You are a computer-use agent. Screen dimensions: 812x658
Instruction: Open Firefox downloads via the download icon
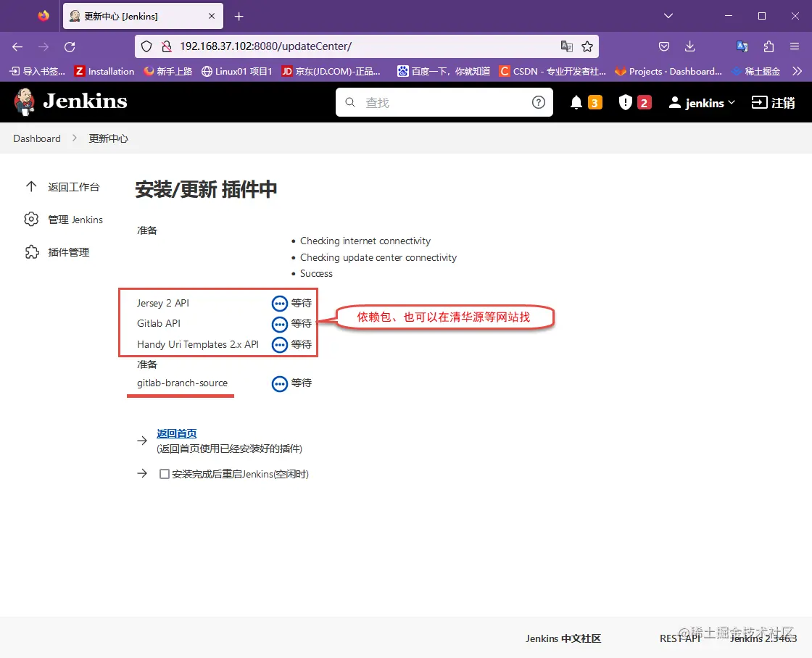[x=689, y=46]
